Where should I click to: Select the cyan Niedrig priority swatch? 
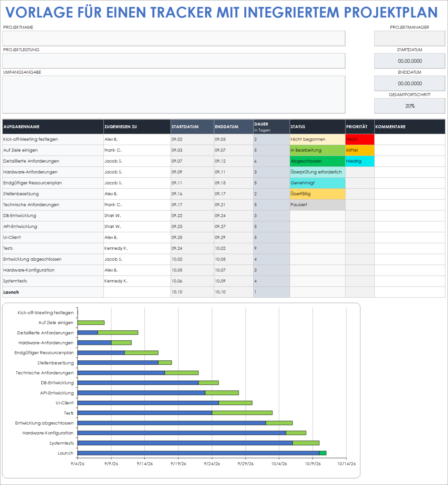click(359, 161)
